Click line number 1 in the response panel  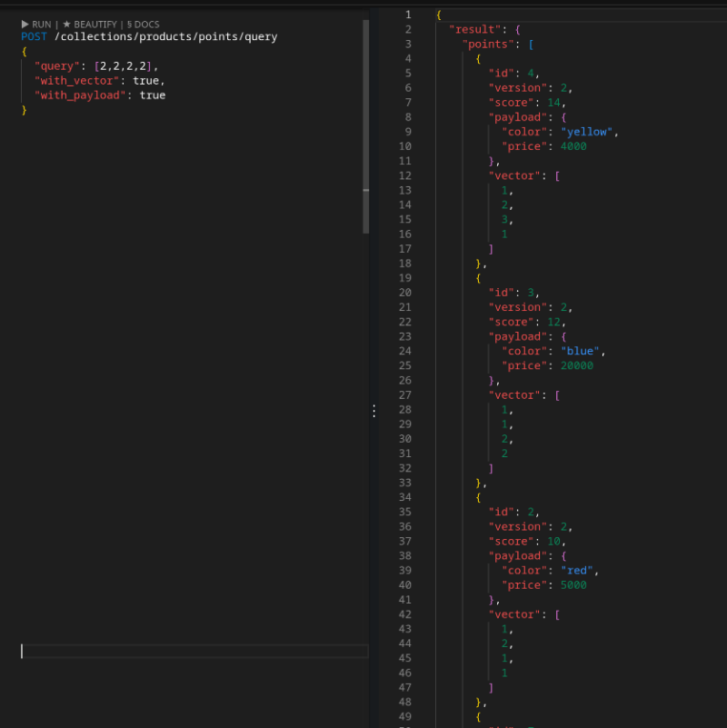(407, 15)
